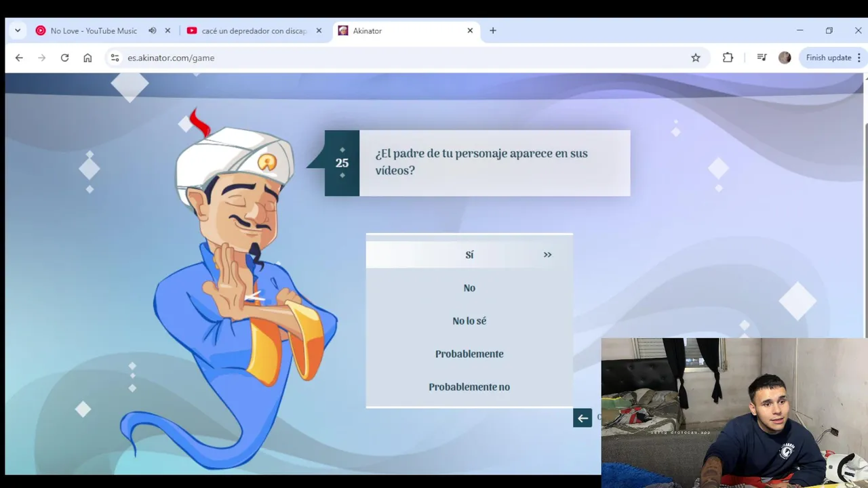The width and height of the screenshot is (868, 488).
Task: Click the question text about padre
Action: (481, 162)
